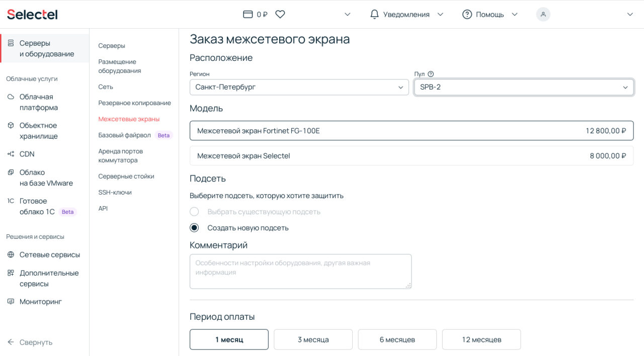Click the CDN icon in sidebar
The image size is (644, 356).
(11, 154)
